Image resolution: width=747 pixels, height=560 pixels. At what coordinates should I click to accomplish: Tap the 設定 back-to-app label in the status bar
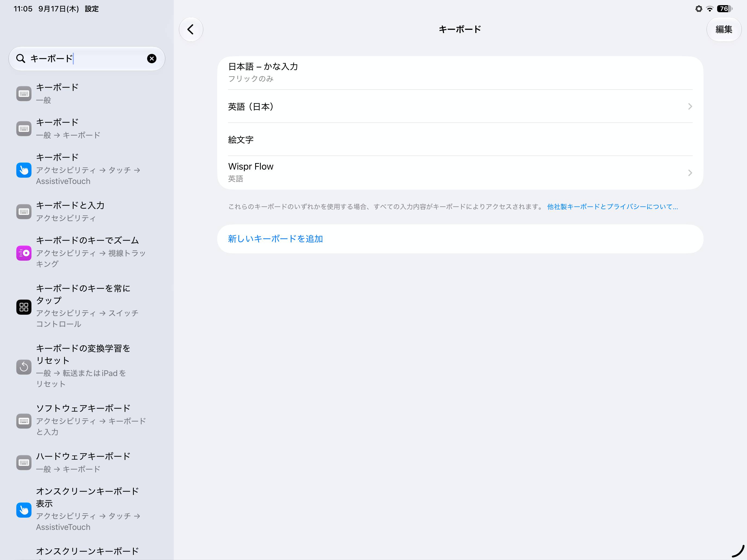point(91,9)
